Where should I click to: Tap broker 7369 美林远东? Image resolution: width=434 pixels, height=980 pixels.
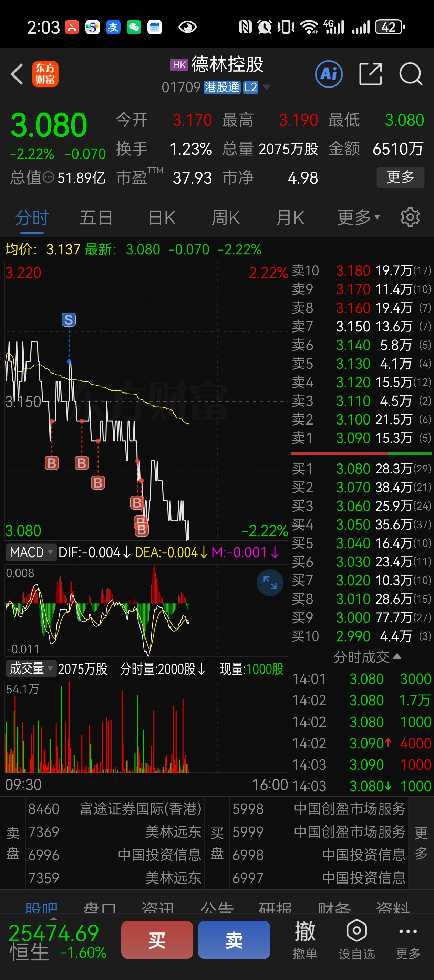tap(114, 832)
